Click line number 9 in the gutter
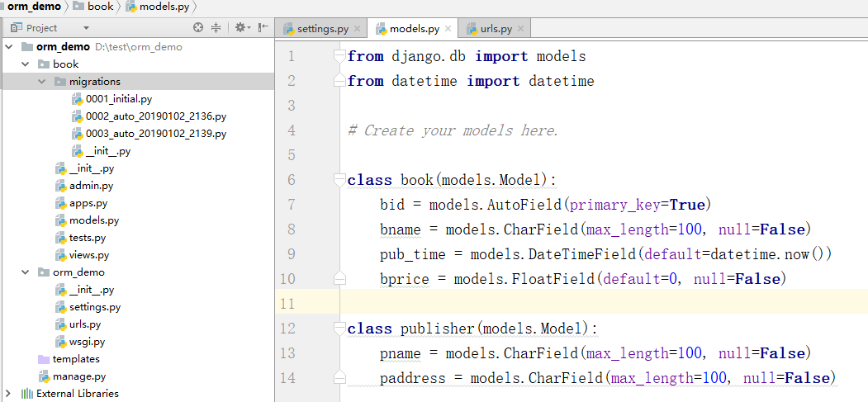Viewport: 868px width, 402px height. 292,254
